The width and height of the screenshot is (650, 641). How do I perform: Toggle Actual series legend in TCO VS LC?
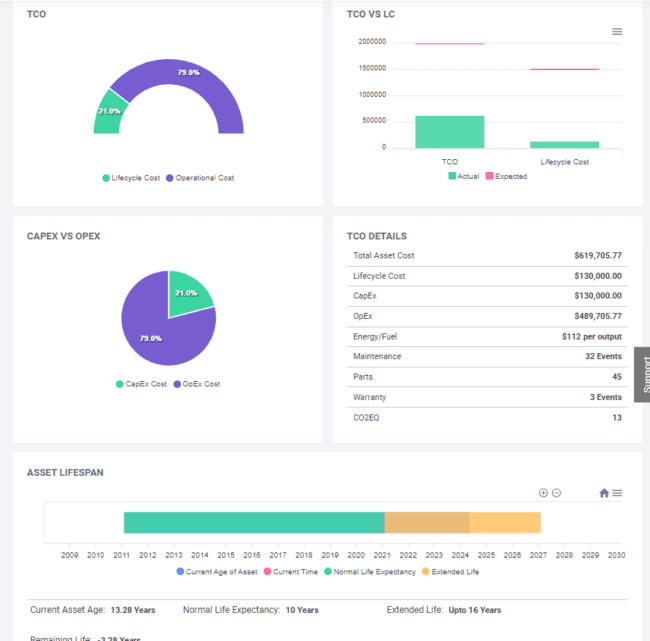tap(463, 176)
